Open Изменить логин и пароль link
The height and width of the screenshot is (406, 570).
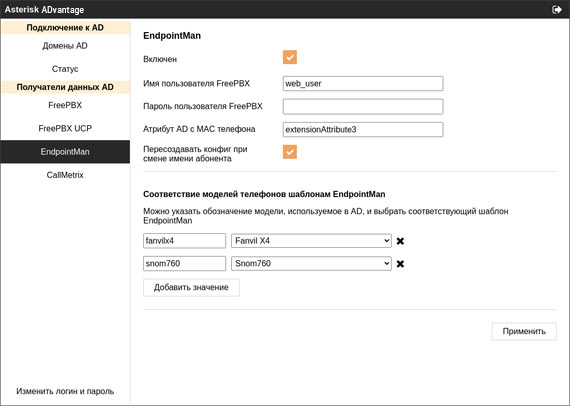[x=65, y=391]
